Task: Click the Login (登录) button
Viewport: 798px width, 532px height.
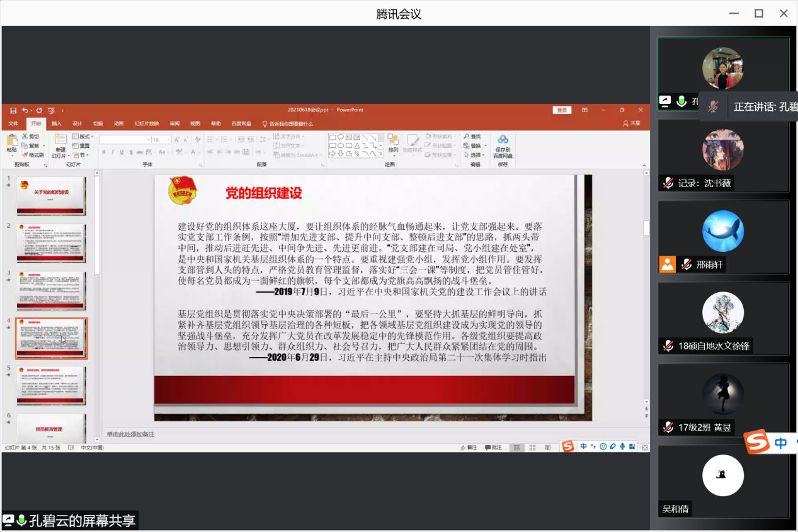Action: click(x=562, y=110)
